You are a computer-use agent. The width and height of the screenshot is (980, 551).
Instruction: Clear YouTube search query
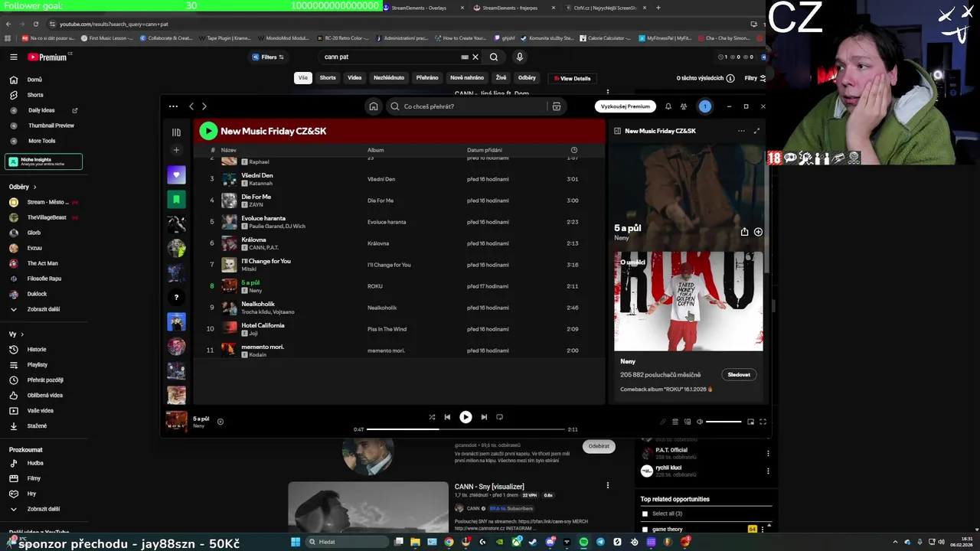pyautogui.click(x=475, y=57)
